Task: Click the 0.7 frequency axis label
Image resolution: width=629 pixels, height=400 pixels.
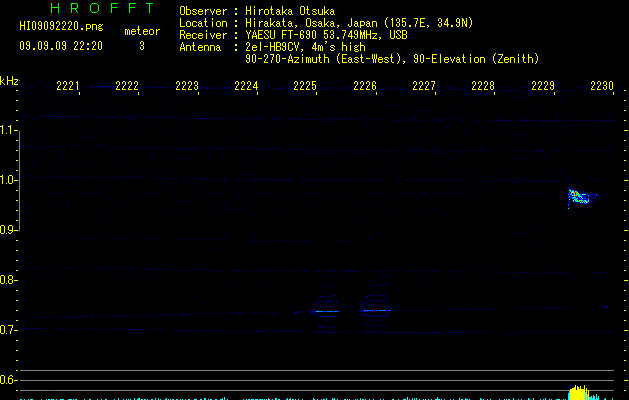Action: coord(8,330)
